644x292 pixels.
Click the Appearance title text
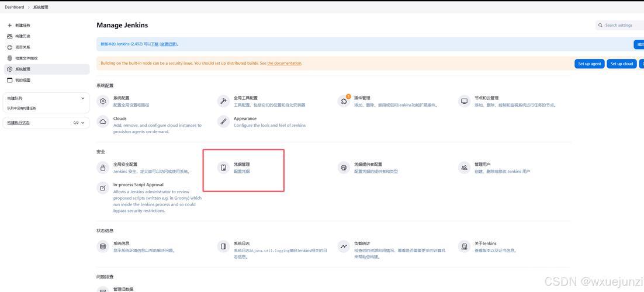point(245,119)
